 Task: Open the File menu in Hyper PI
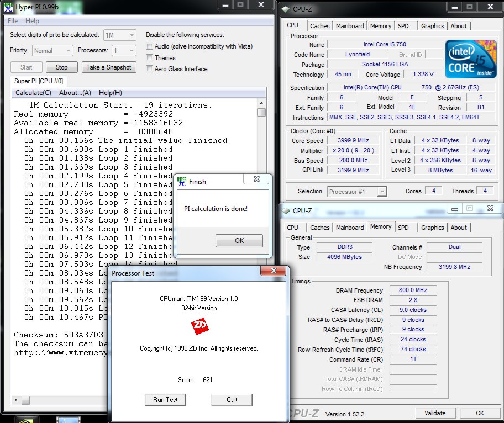pos(13,21)
